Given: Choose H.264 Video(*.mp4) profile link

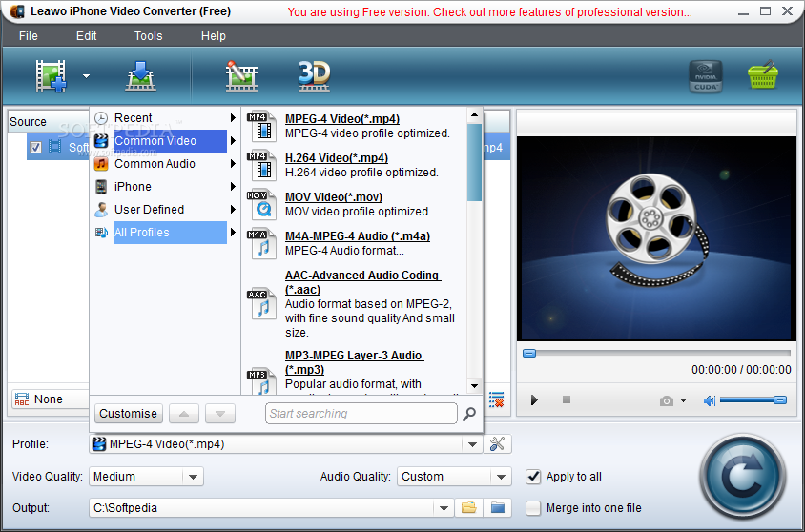Looking at the screenshot, I should click(337, 158).
